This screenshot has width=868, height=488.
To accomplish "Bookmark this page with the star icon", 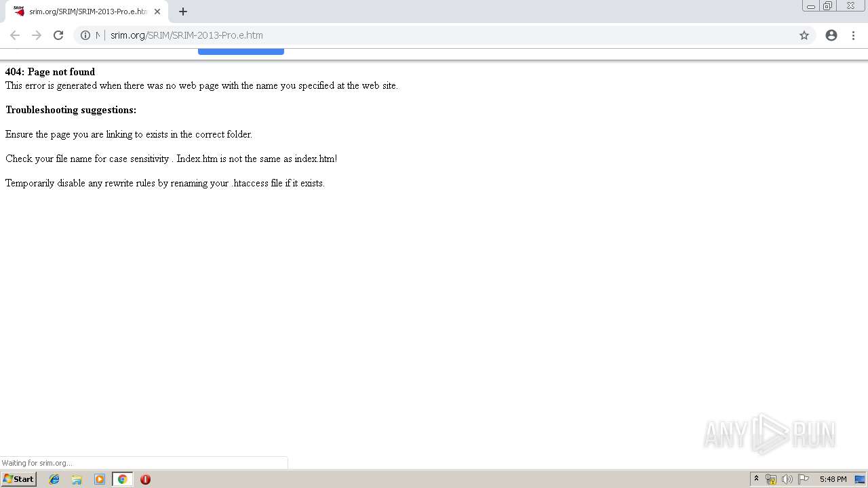I will pyautogui.click(x=804, y=35).
